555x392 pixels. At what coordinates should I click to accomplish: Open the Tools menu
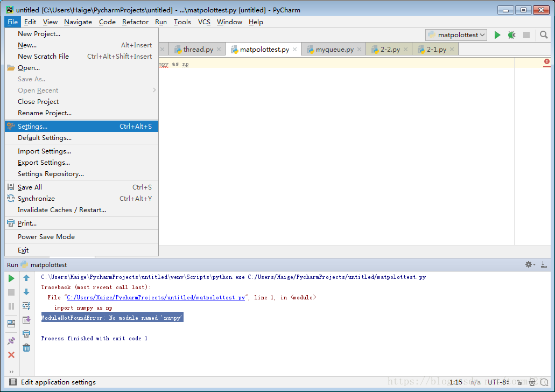[182, 22]
